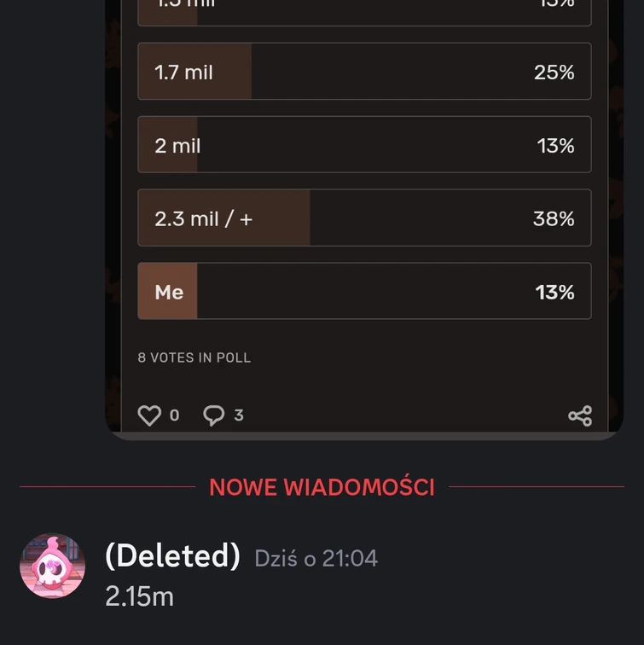The image size is (644, 645).
Task: Pick the Me poll option
Action: pos(364,292)
